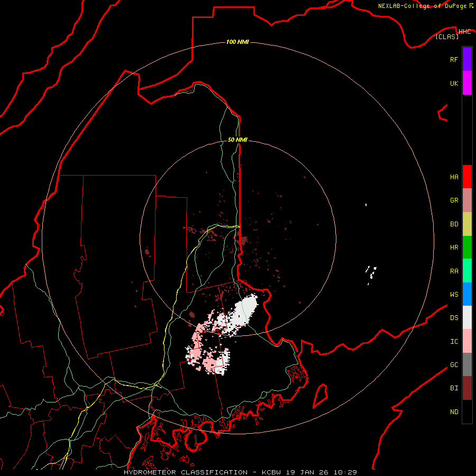Select the IC pink legend swatch
The image size is (476, 476).
[467, 341]
